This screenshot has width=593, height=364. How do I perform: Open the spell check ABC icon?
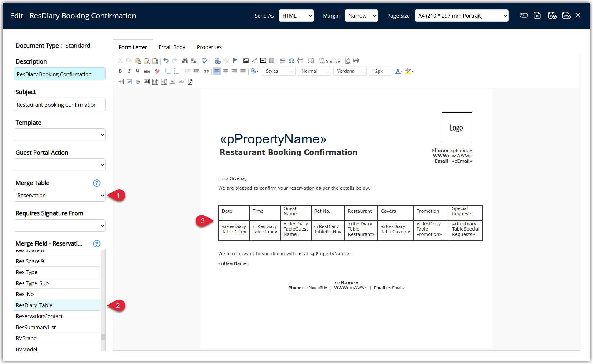pyautogui.click(x=206, y=61)
